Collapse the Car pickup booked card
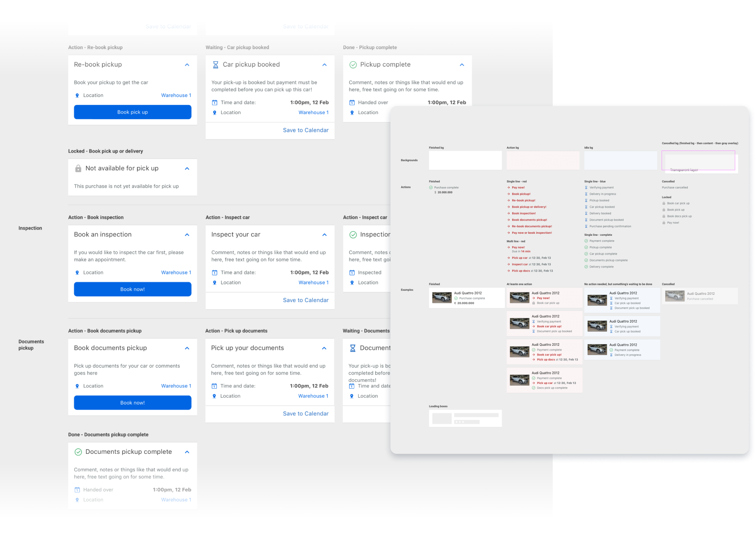 (x=325, y=65)
